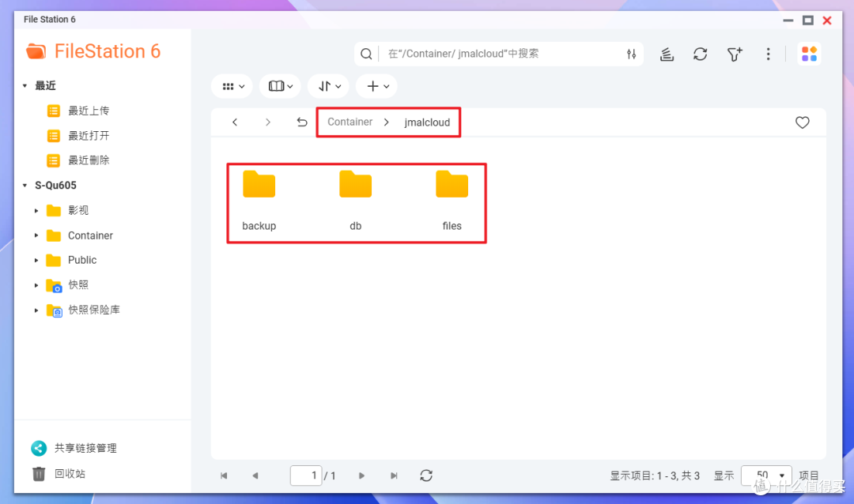The width and height of the screenshot is (854, 504).
Task: Open items-per-page dropdown showing 50
Action: coord(766,475)
